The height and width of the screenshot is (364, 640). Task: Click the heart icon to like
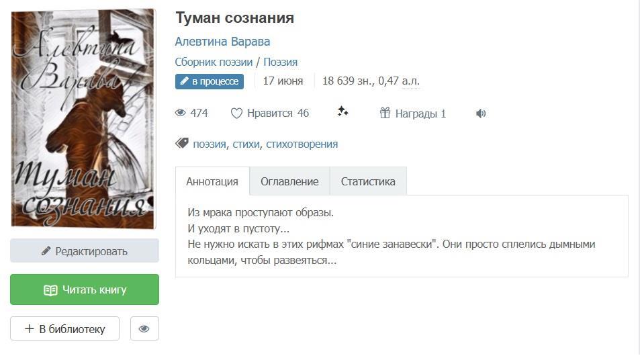[236, 113]
